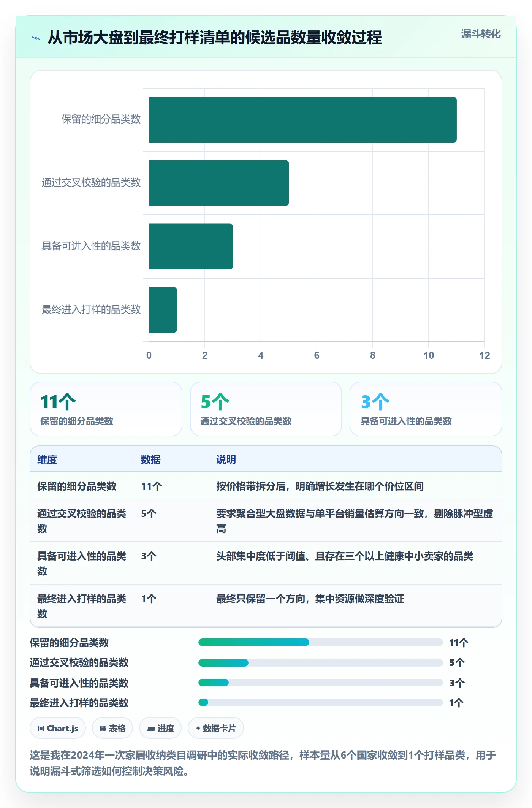This screenshot has height=808, width=532.
Task: Click table cell 通过交叉校验的品类数
Action: coord(82,521)
